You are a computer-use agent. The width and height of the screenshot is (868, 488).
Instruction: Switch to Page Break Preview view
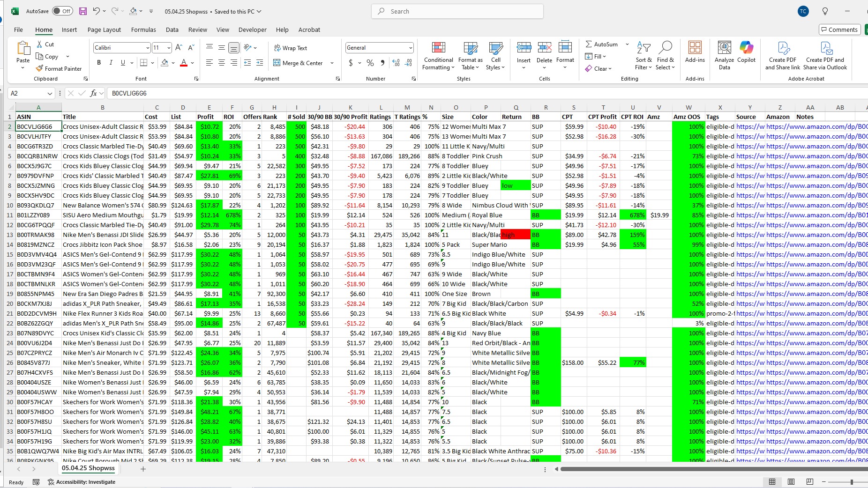pos(809,482)
